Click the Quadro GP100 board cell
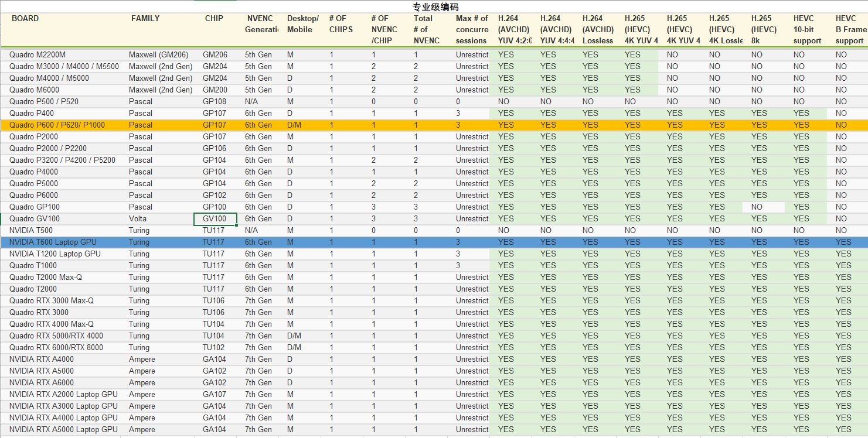 (x=60, y=207)
